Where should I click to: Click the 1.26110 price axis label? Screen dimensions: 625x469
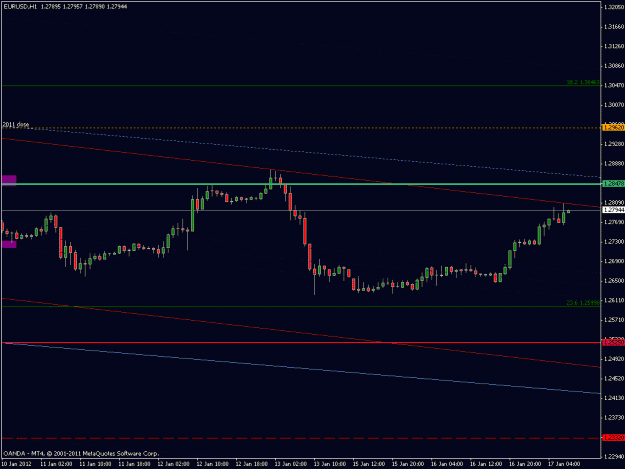click(614, 300)
